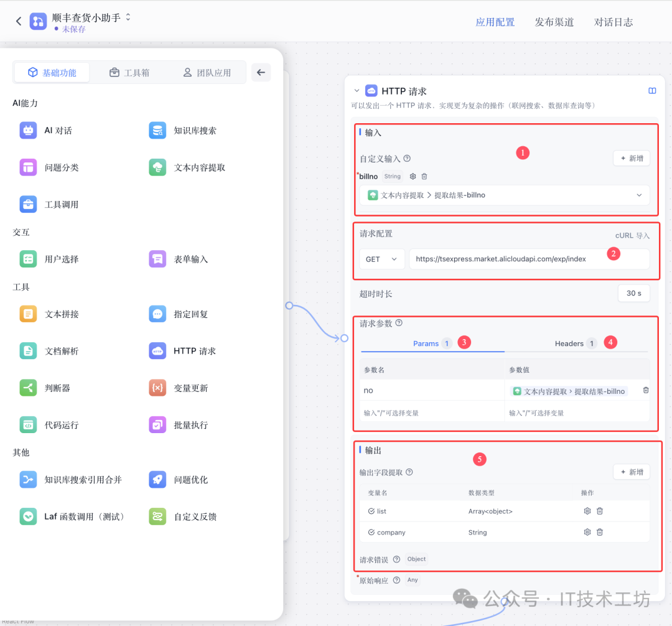Open the node documentation book icon
Viewport: 672px width, 626px height.
pyautogui.click(x=652, y=91)
